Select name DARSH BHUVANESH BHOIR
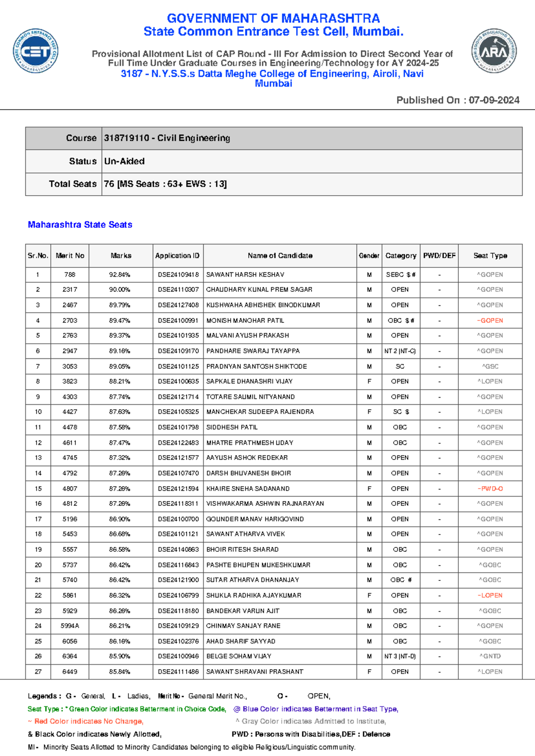 [248, 473]
